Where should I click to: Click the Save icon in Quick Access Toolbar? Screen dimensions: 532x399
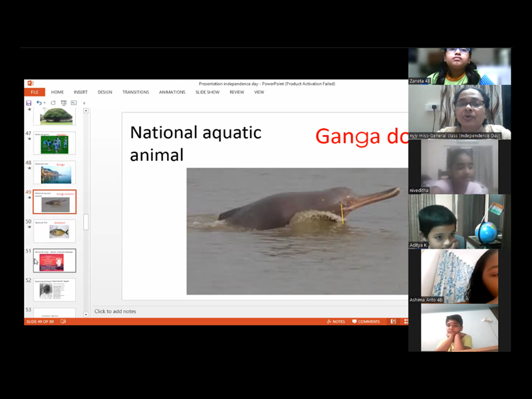(29, 103)
